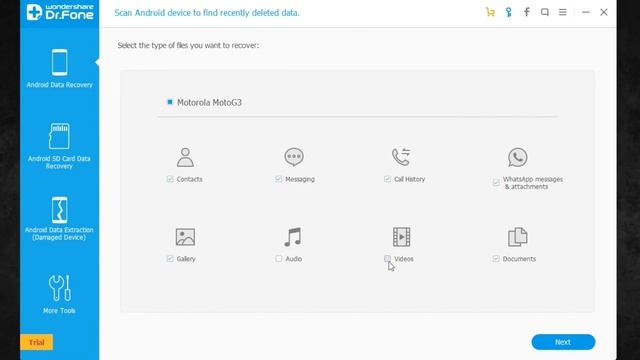Screen dimensions: 640x360
Task: Uncheck the Documents checkbox
Action: 496,259
